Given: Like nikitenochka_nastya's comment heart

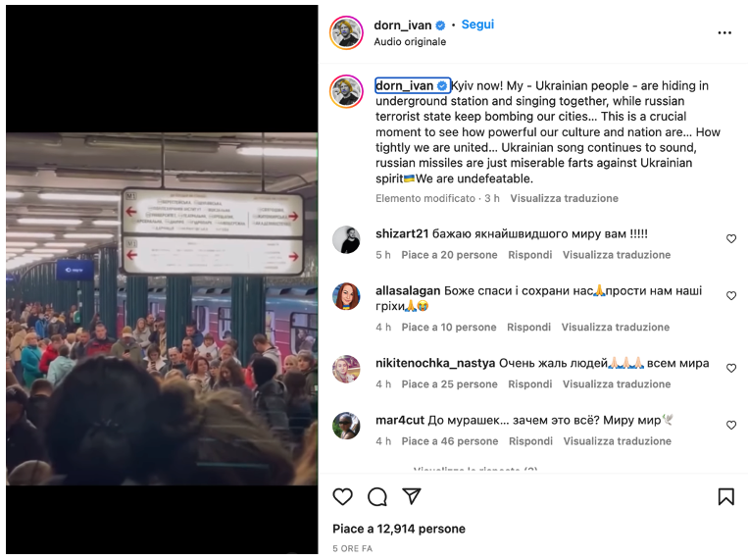Looking at the screenshot, I should 731,368.
